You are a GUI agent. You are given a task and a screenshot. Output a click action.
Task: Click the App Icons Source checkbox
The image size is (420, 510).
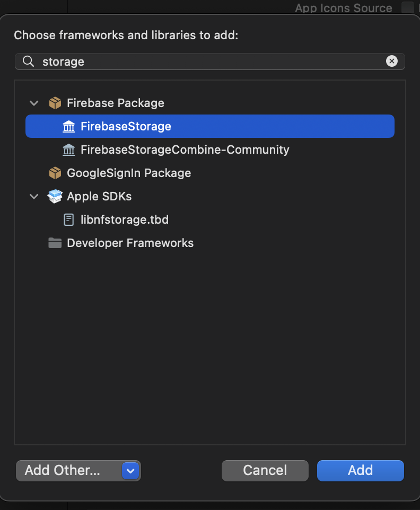coord(407,7)
